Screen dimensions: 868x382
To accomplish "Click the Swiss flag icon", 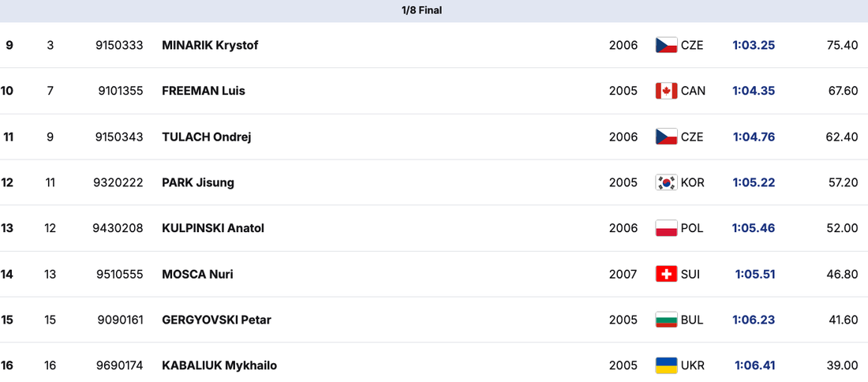I will [666, 274].
